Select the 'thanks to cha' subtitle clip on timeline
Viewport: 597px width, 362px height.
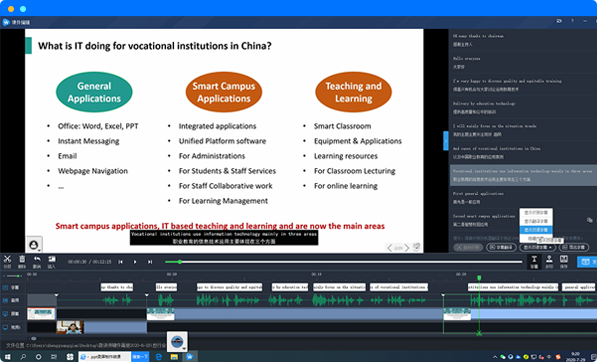point(117,287)
